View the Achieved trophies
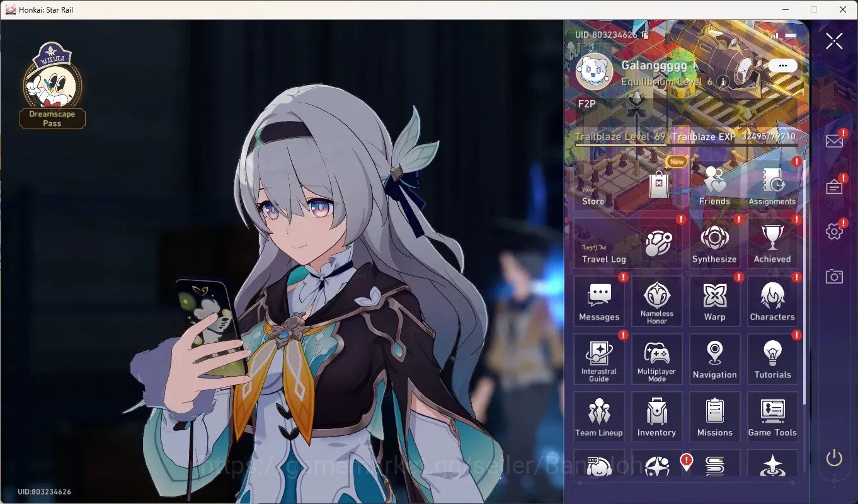This screenshot has width=858, height=504. coord(772,243)
